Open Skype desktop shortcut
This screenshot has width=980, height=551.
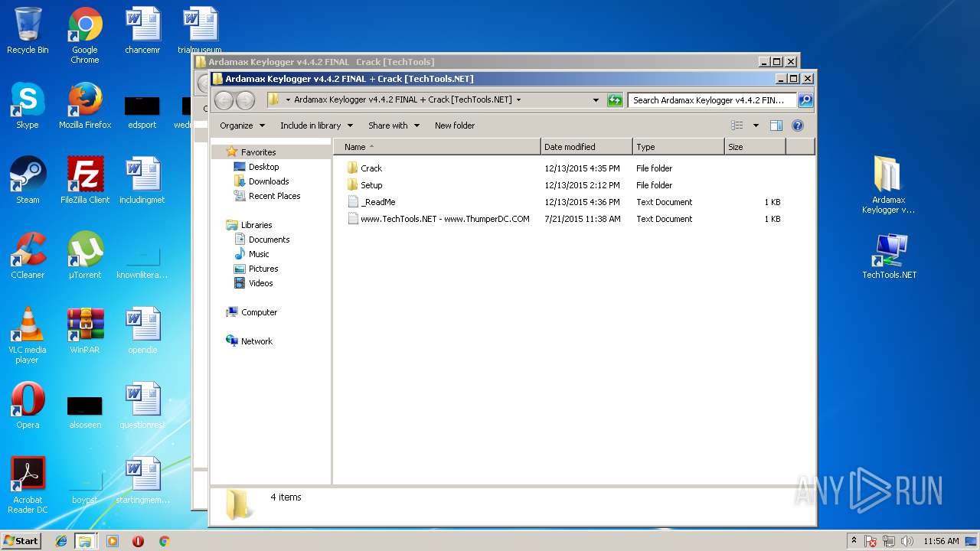click(x=28, y=106)
